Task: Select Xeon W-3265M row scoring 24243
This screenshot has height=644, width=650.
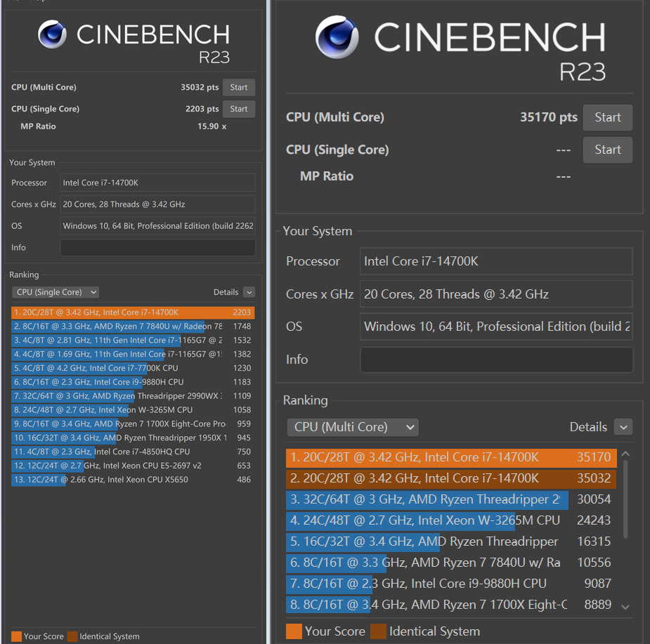Action: [x=451, y=520]
